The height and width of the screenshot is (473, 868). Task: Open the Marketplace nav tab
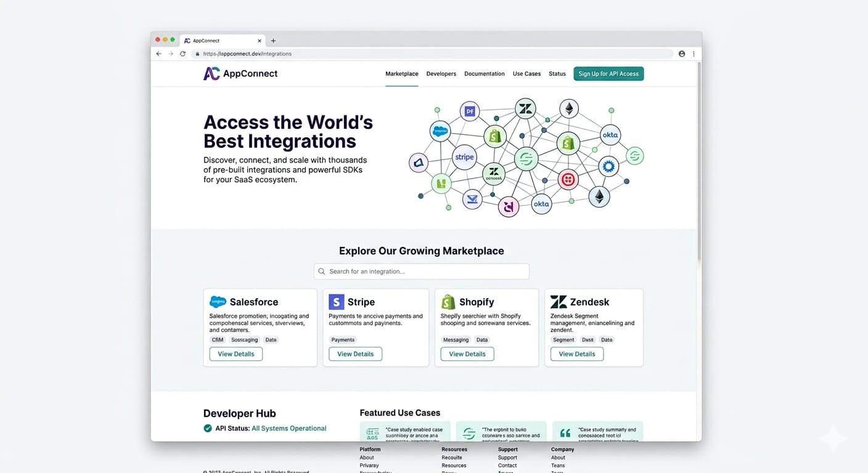click(x=401, y=74)
